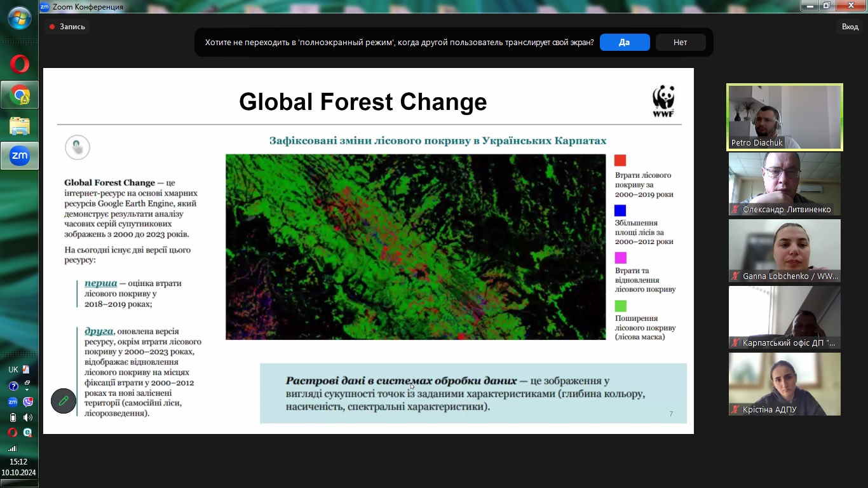Image resolution: width=868 pixels, height=488 pixels.
Task: Click the 'Global Forest Change' slide title
Action: pyautogui.click(x=363, y=102)
